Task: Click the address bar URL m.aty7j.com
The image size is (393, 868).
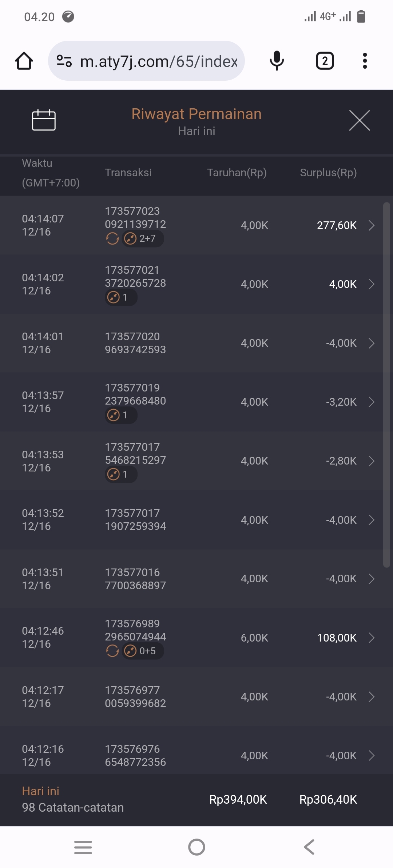Action: (x=159, y=61)
